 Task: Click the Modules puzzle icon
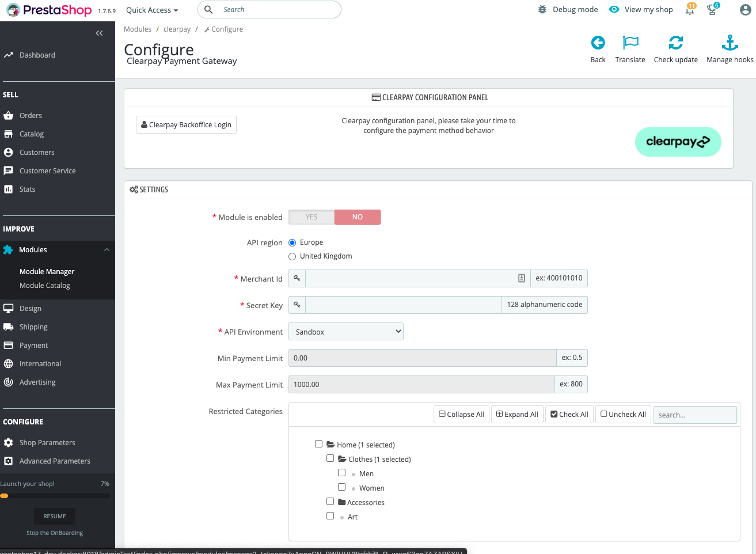(8, 250)
